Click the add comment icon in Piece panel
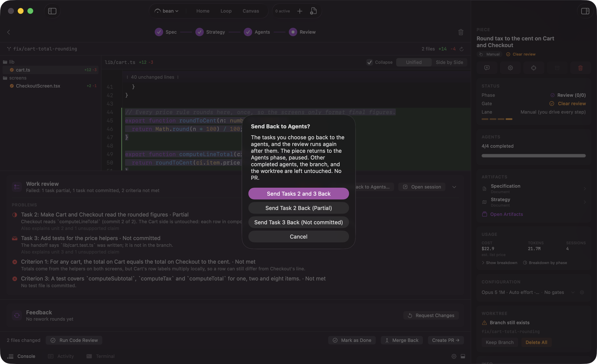The height and width of the screenshot is (364, 597). [x=487, y=68]
